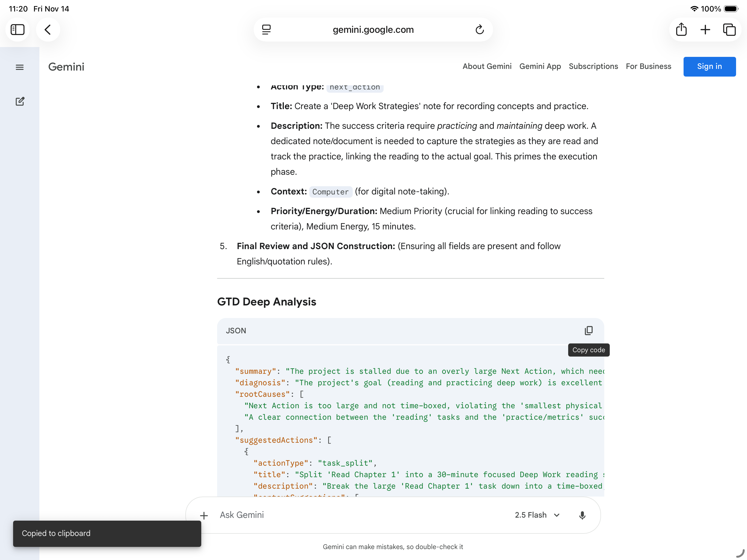Open page settings icon in address bar
This screenshot has width=747, height=560.
(266, 30)
